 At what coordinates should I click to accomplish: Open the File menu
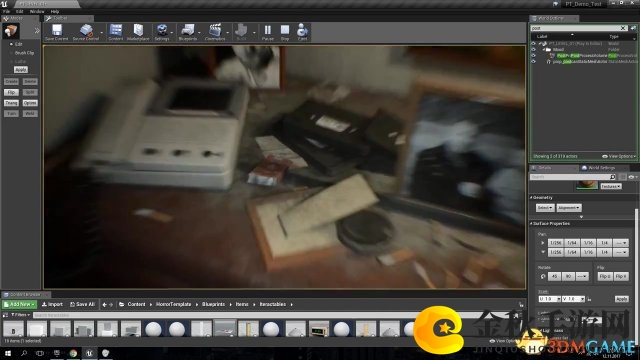click(7, 11)
